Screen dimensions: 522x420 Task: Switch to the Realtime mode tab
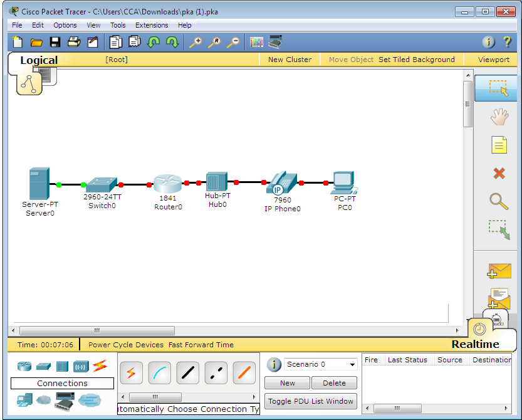coord(476,344)
